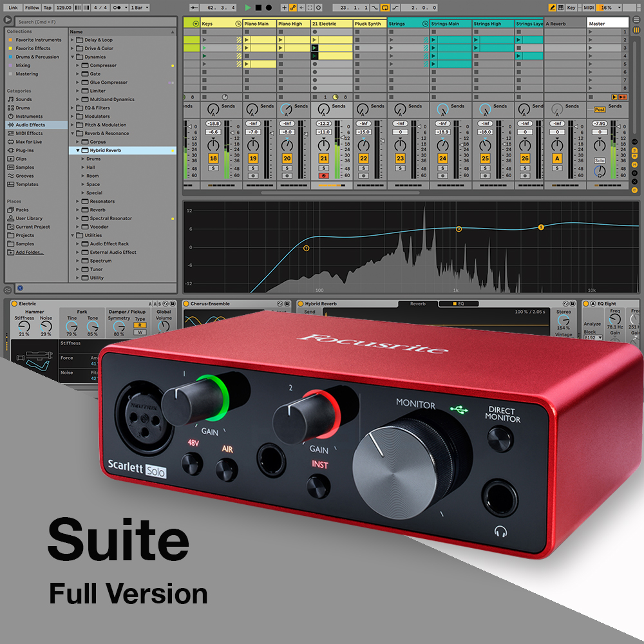Collapse the Dynamics folder in browser
The image size is (644, 644).
click(73, 57)
